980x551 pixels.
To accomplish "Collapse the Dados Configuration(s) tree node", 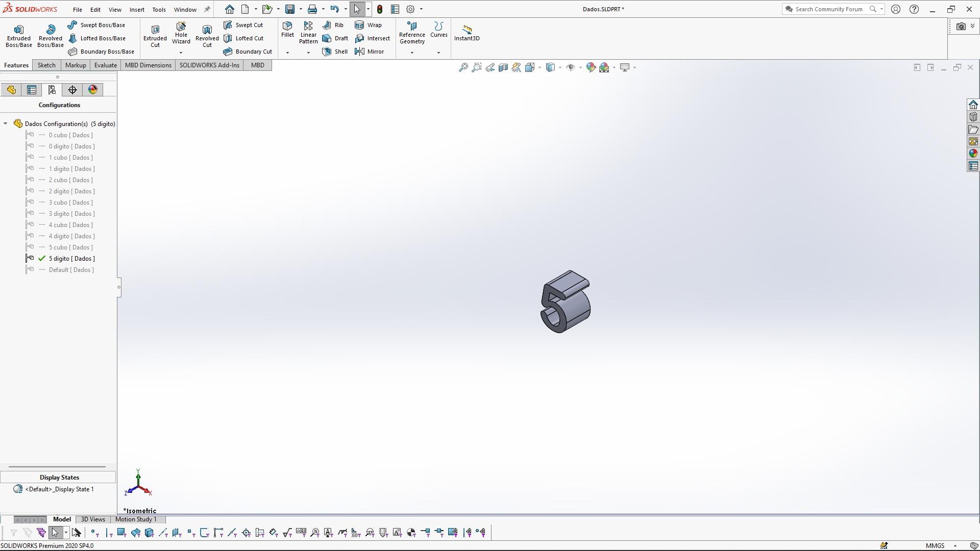I will click(x=6, y=123).
